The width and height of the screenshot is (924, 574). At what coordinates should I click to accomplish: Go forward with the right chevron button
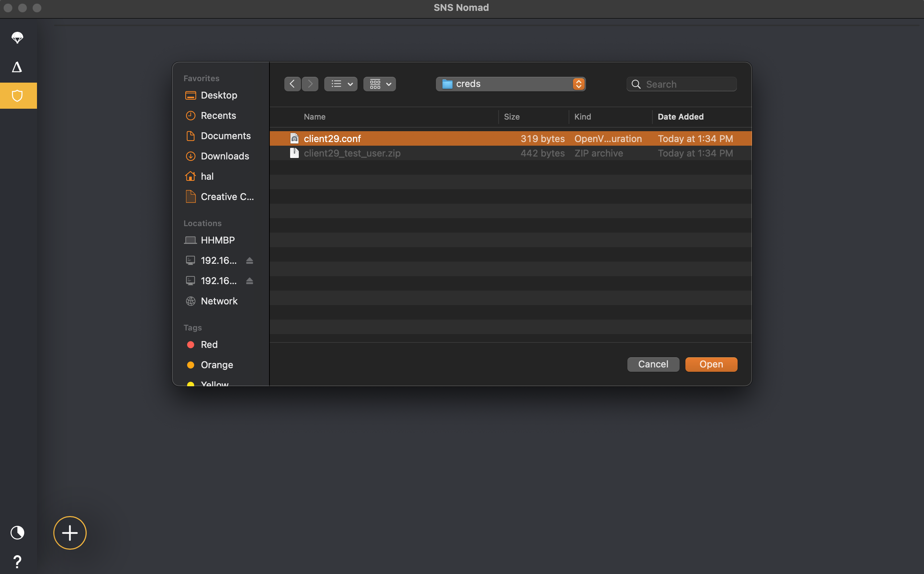click(x=310, y=84)
